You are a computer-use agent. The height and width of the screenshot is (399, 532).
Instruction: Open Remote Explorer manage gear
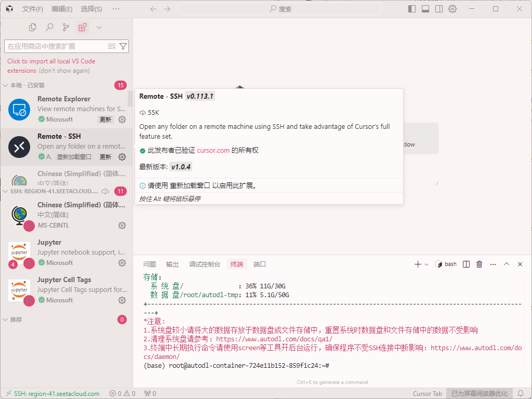[x=122, y=119]
